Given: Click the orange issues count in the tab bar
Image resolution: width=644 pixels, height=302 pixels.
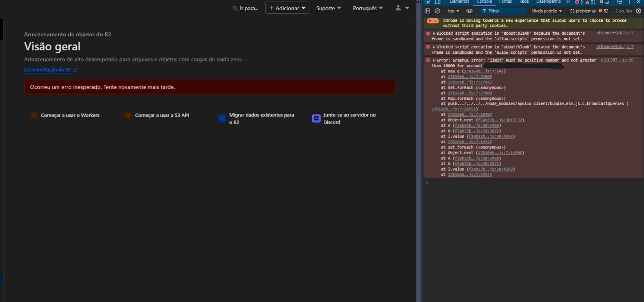Looking at the screenshot, I should pos(604,2).
